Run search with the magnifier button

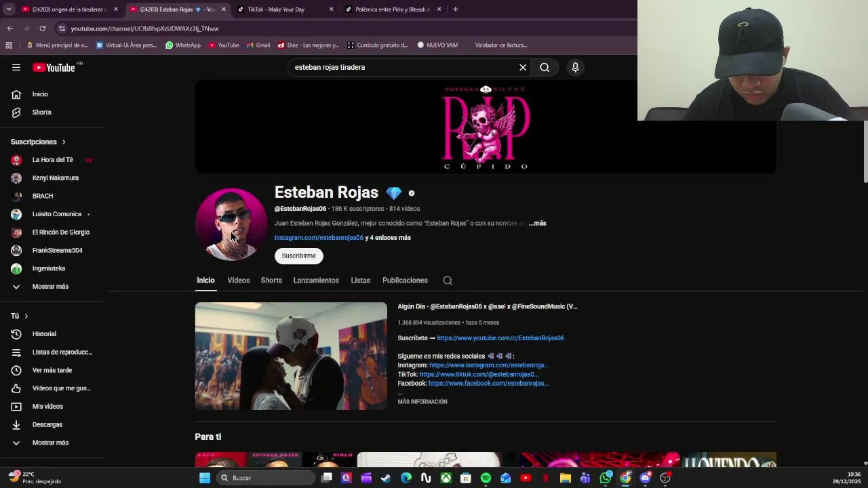pos(545,67)
